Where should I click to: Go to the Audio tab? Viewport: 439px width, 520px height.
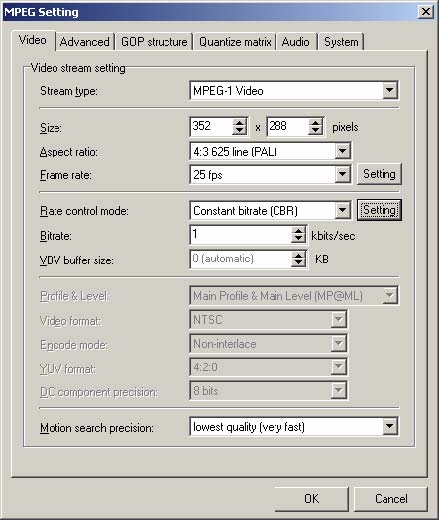pos(296,42)
